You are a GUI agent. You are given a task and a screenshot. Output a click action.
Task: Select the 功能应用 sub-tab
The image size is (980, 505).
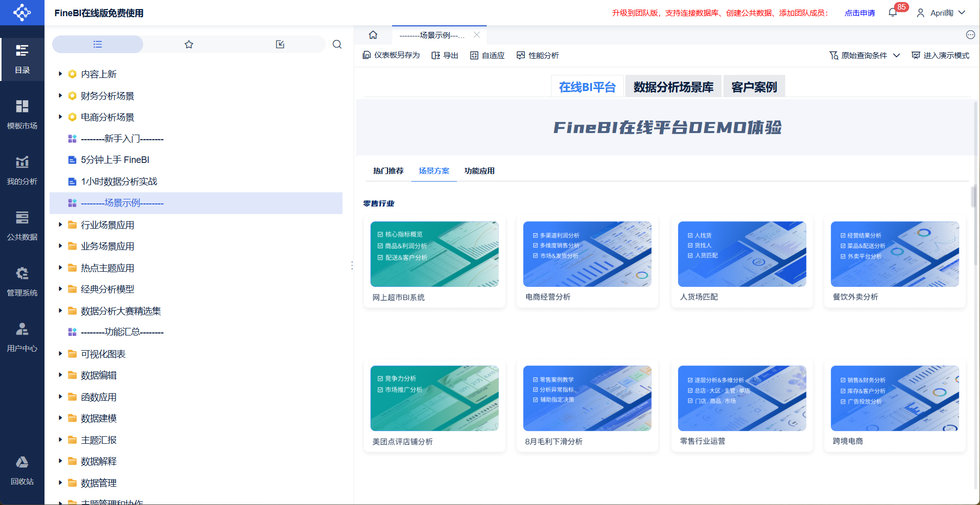coord(480,171)
